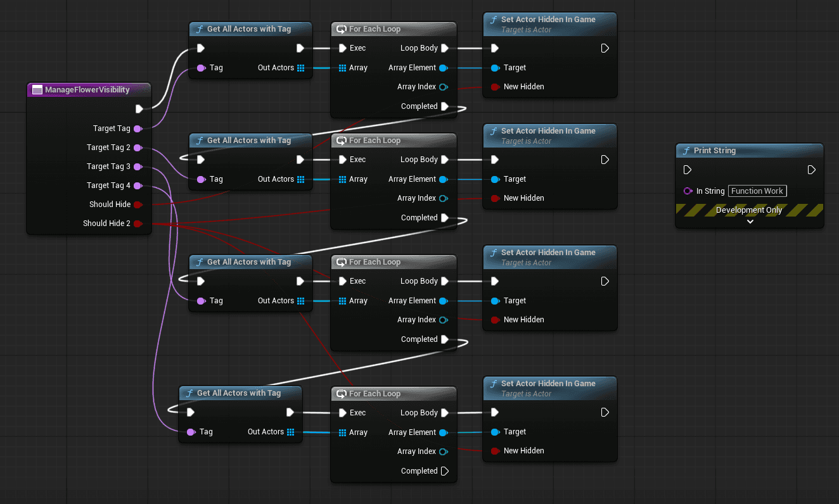Click the Out Actors array pin on the second Get All Actors with Tag
This screenshot has height=504, width=839.
(300, 179)
